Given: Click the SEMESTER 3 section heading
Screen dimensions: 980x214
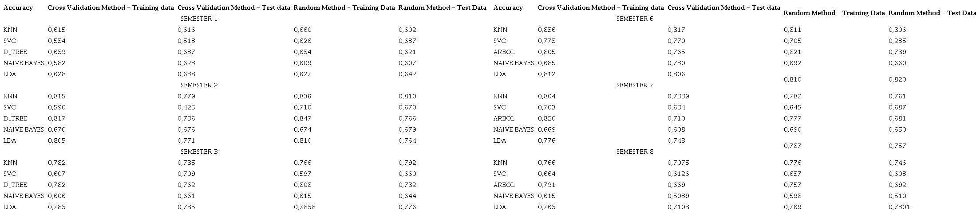Looking at the screenshot, I should [199, 152].
